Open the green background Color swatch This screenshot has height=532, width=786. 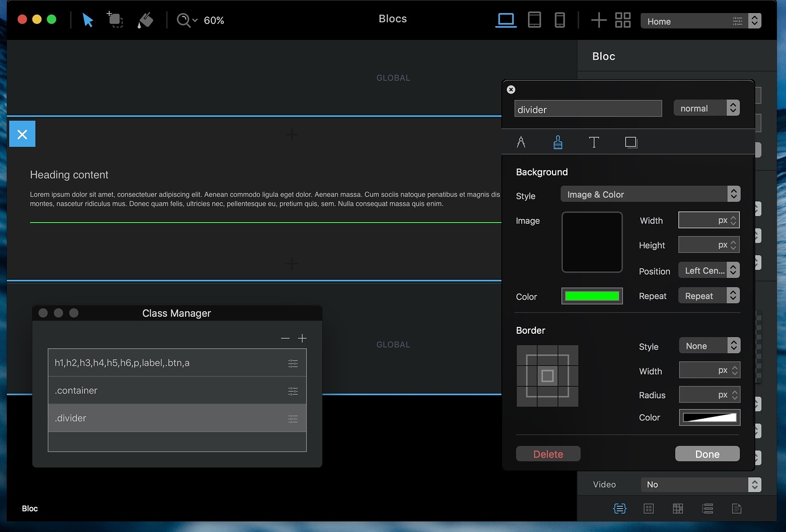pos(592,296)
